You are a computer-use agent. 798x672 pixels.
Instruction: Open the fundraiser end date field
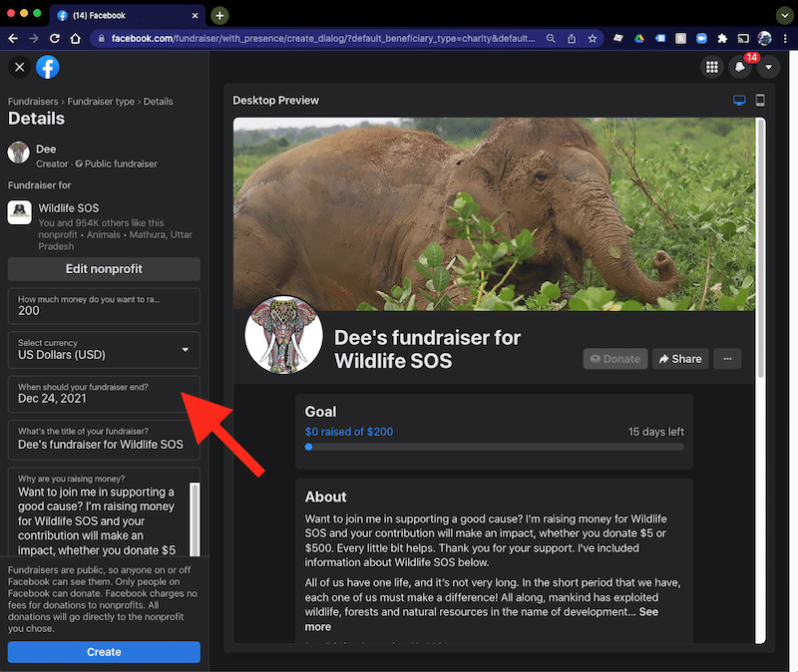[104, 393]
